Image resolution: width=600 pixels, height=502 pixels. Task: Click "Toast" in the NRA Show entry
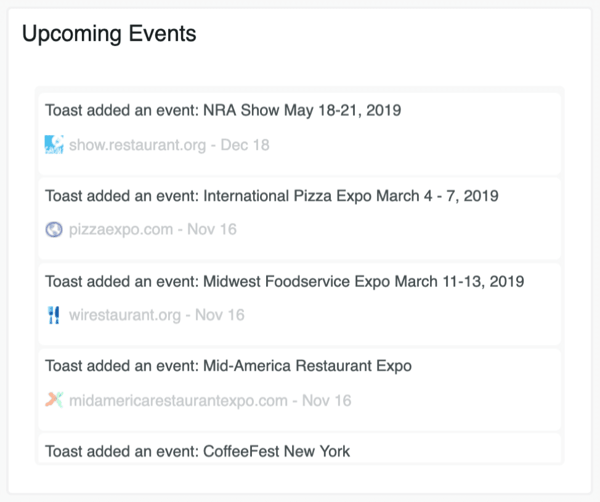(65, 110)
